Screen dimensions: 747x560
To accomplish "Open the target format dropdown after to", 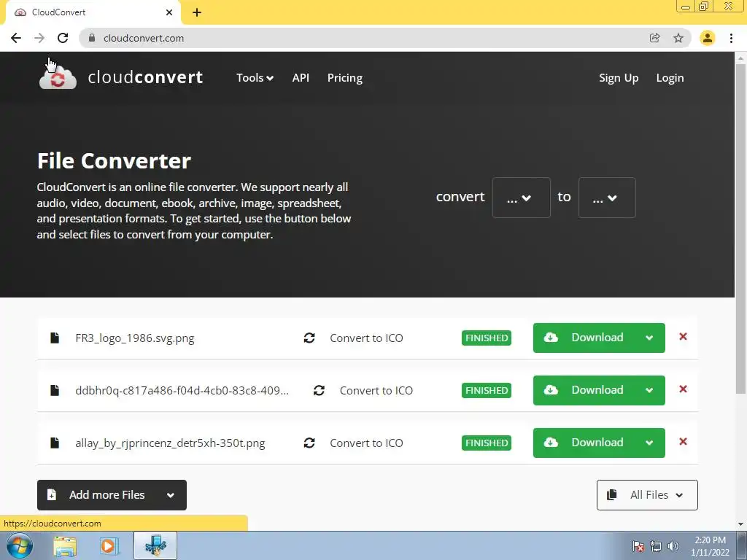I will (x=607, y=198).
